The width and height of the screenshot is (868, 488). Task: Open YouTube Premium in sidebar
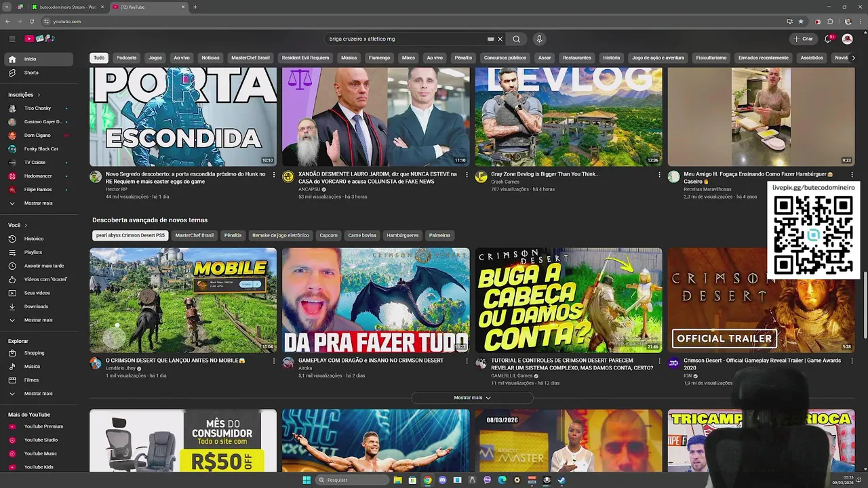[x=38, y=426]
